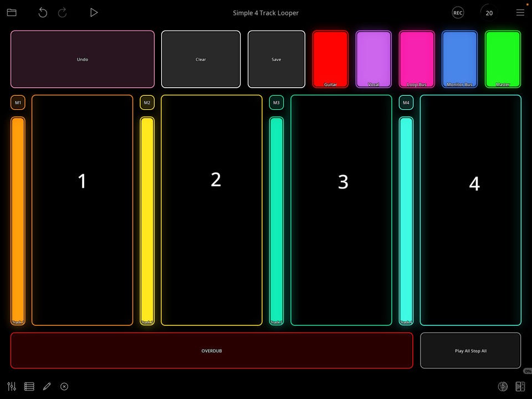The image size is (532, 399).
Task: Toggle the M4 mute button
Action: (x=406, y=103)
